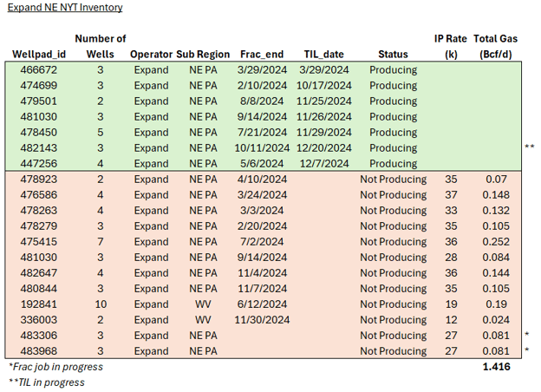Click wellpad id 479501
The width and height of the screenshot is (541, 392).
tap(38, 101)
